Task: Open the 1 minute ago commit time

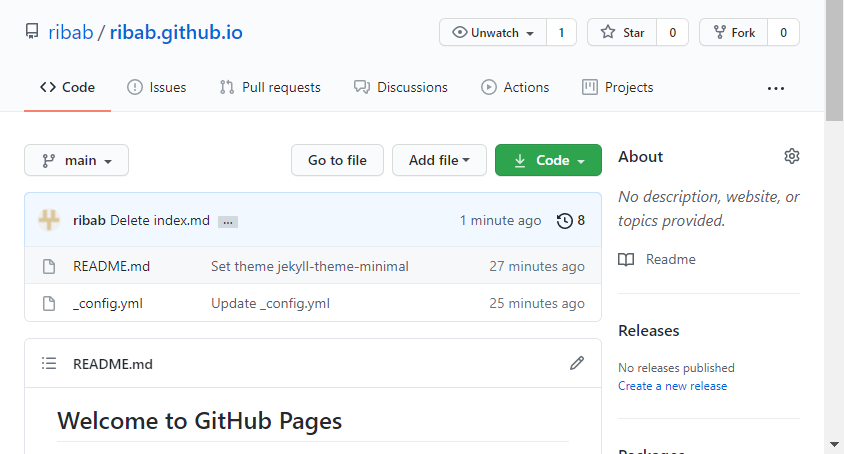Action: pyautogui.click(x=500, y=220)
